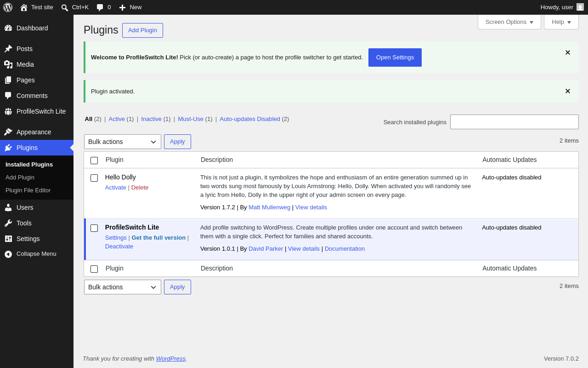Filter plugins by the All tab

point(89,119)
